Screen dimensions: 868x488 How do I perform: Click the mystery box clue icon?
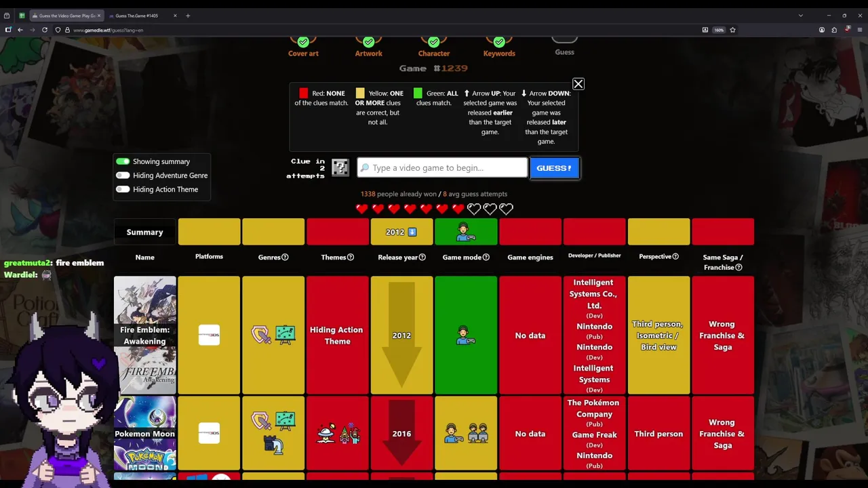pos(340,167)
